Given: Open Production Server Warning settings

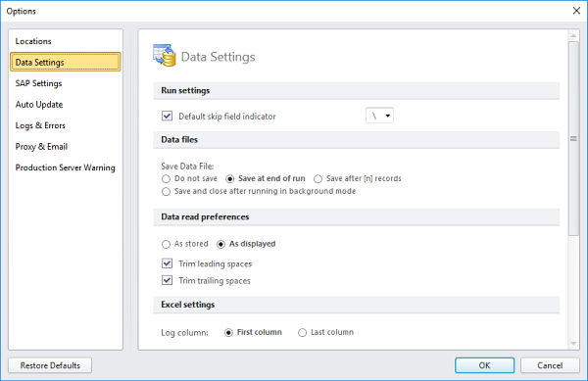Looking at the screenshot, I should coord(65,167).
